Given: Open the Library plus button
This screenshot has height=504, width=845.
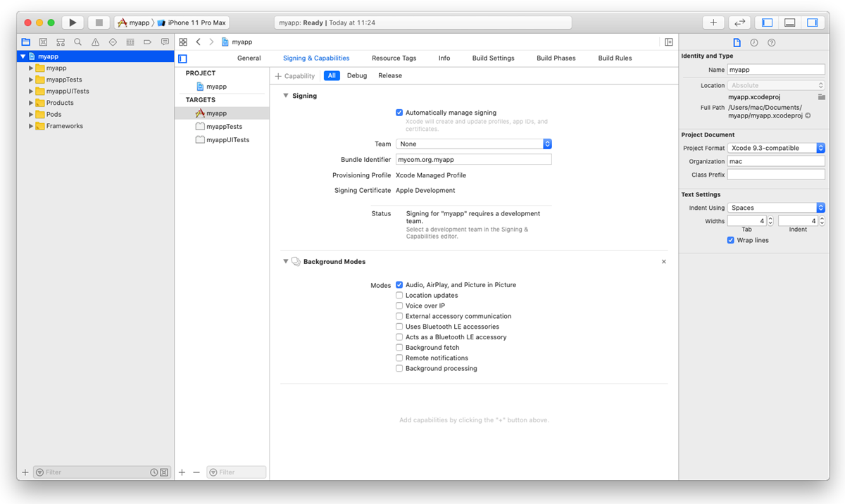Looking at the screenshot, I should 713,23.
